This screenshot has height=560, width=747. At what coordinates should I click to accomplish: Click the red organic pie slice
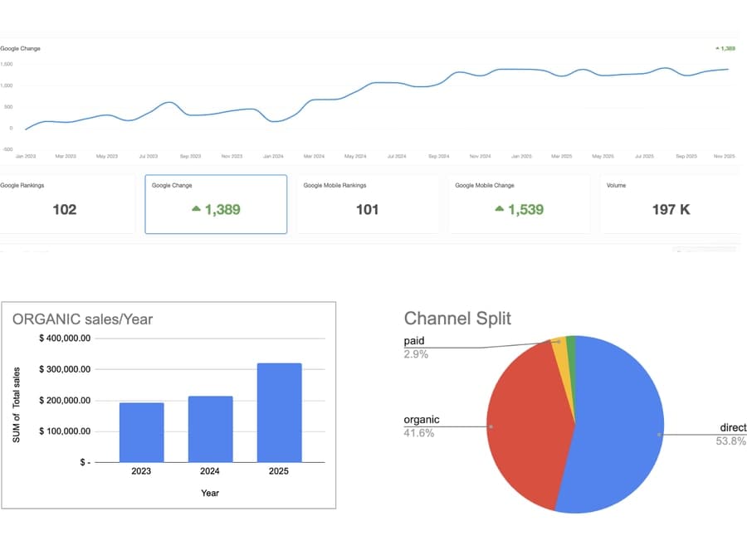click(x=529, y=424)
